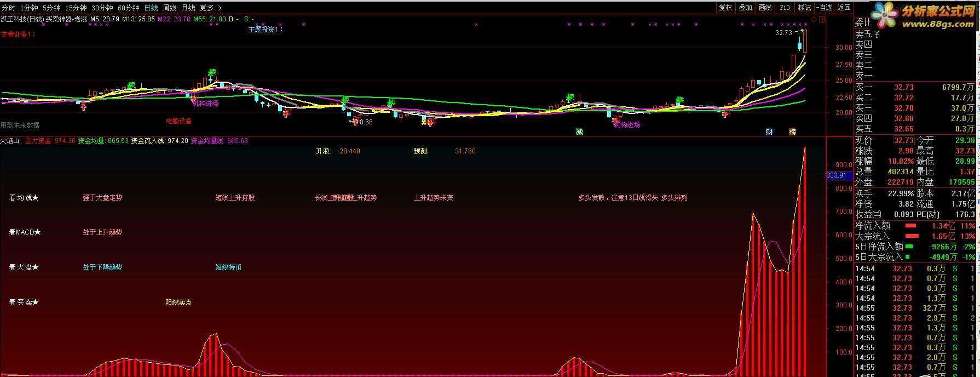Image resolution: width=980 pixels, height=377 pixels.
Task: Click the 5日净流入额 -9266万 row
Action: point(916,247)
